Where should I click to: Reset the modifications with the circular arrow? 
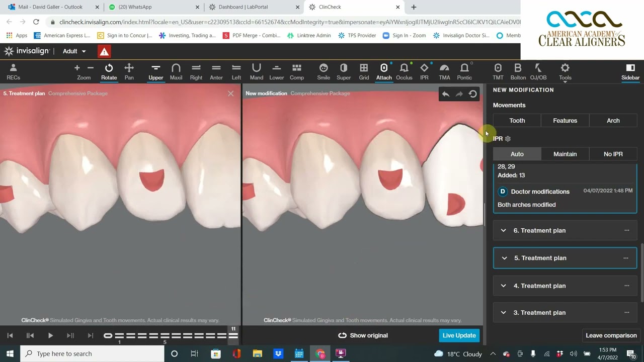pyautogui.click(x=472, y=94)
